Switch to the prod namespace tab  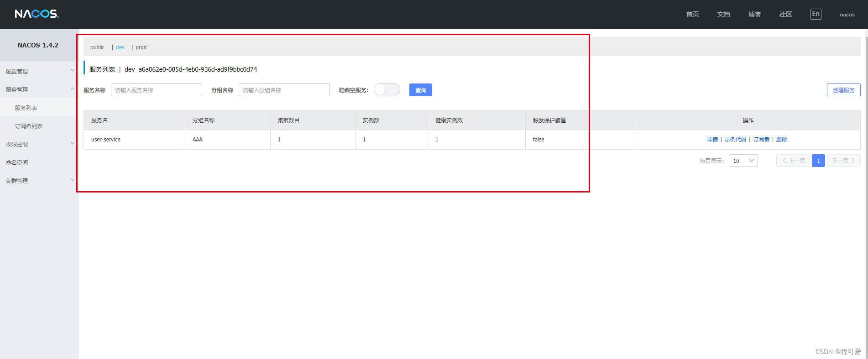(141, 47)
